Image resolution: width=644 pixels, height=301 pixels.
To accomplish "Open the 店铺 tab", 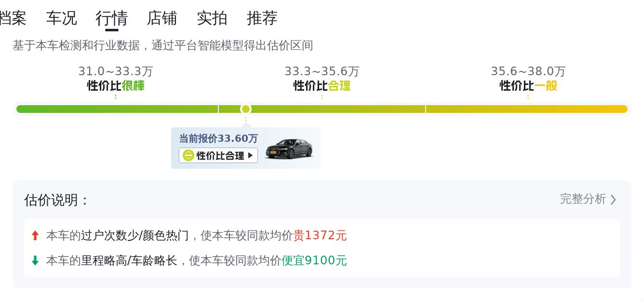I will tap(162, 18).
